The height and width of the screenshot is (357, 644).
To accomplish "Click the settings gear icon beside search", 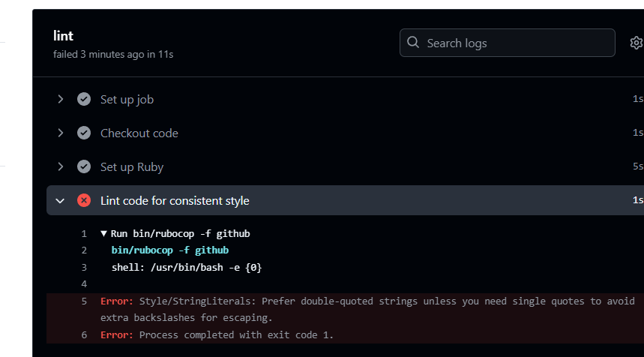I will pos(637,43).
